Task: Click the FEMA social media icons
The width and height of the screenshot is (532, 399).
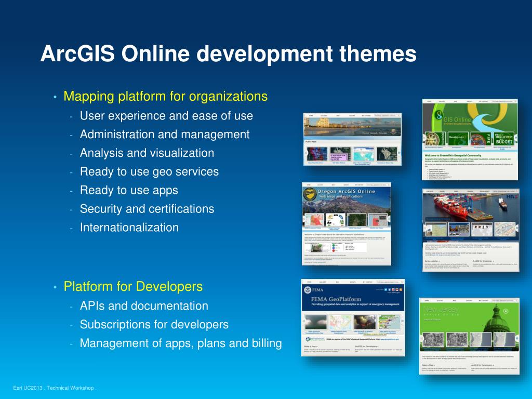Action: click(393, 289)
